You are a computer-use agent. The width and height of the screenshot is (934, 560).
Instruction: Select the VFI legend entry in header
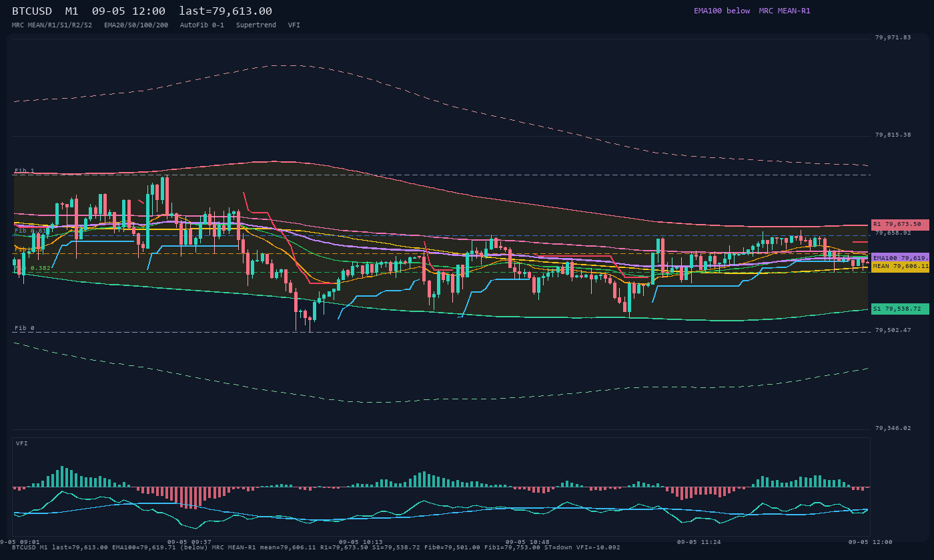294,25
